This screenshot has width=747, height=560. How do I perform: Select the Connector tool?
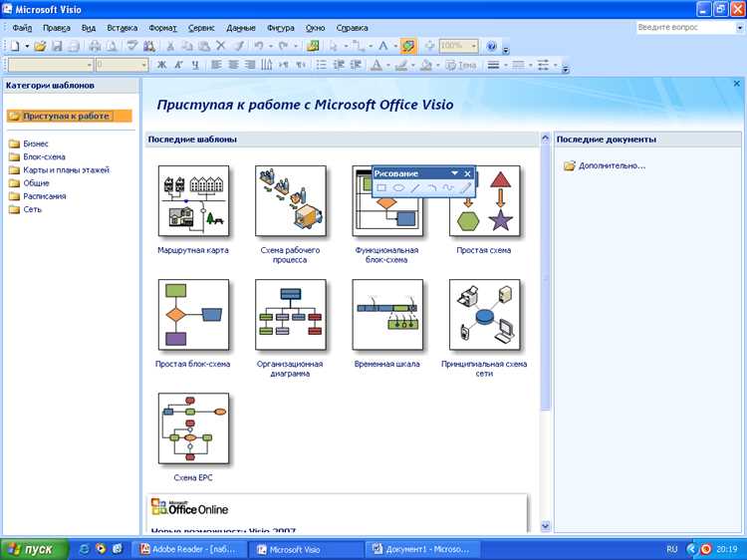click(x=359, y=46)
